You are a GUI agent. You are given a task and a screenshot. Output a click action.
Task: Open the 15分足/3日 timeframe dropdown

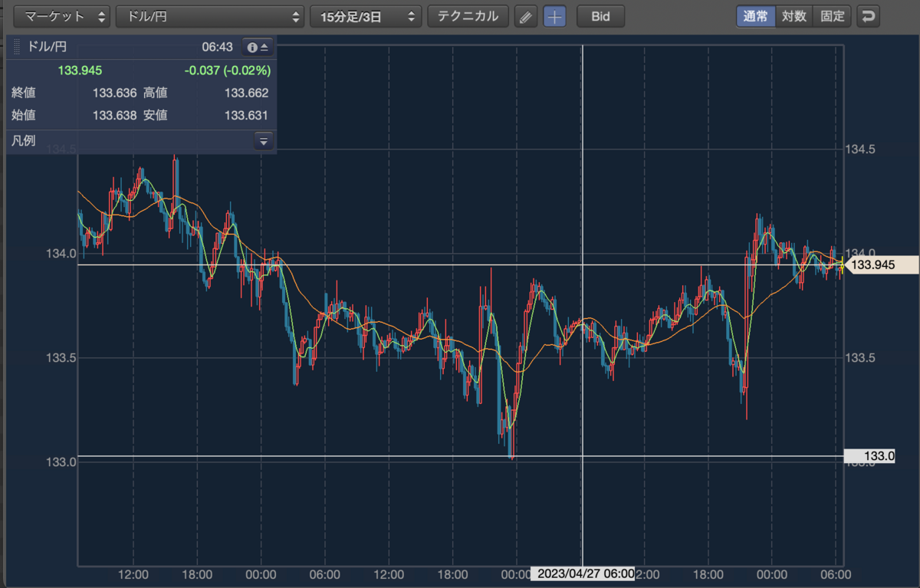pyautogui.click(x=366, y=16)
